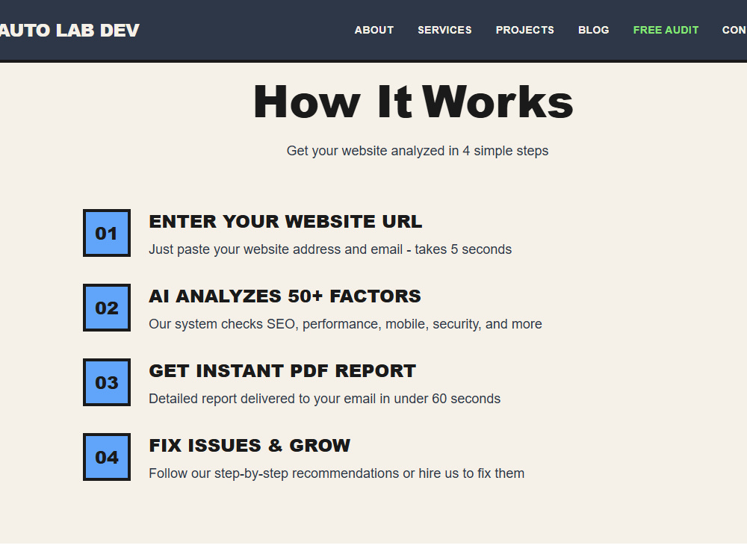
Task: Click the 04 step number badge
Action: click(x=107, y=457)
